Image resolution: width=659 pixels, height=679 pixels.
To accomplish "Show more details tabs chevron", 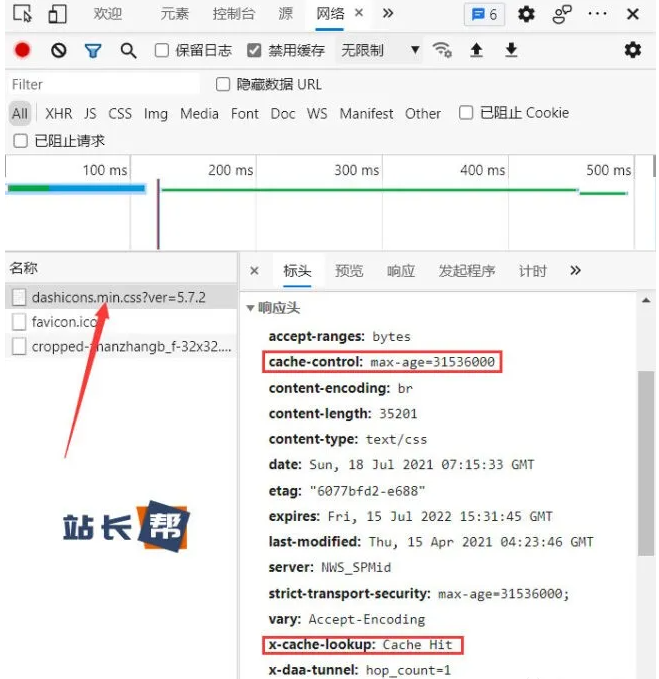I will [575, 271].
